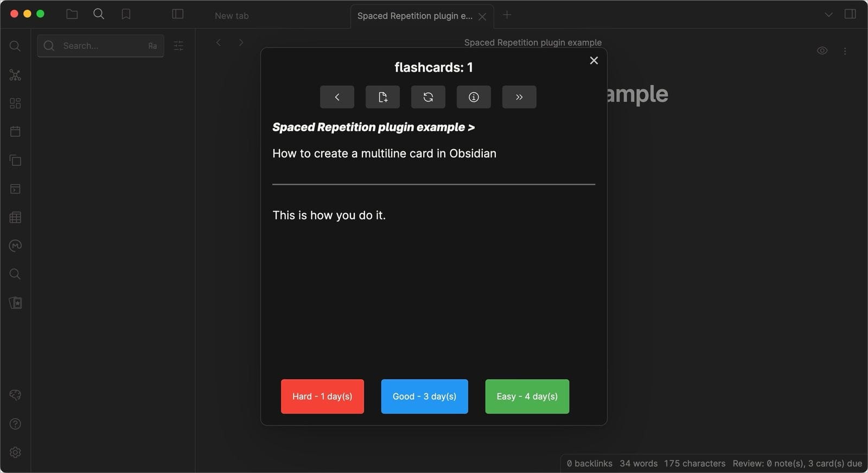
Task: Open canvas icon in ribbon
Action: pyautogui.click(x=15, y=103)
